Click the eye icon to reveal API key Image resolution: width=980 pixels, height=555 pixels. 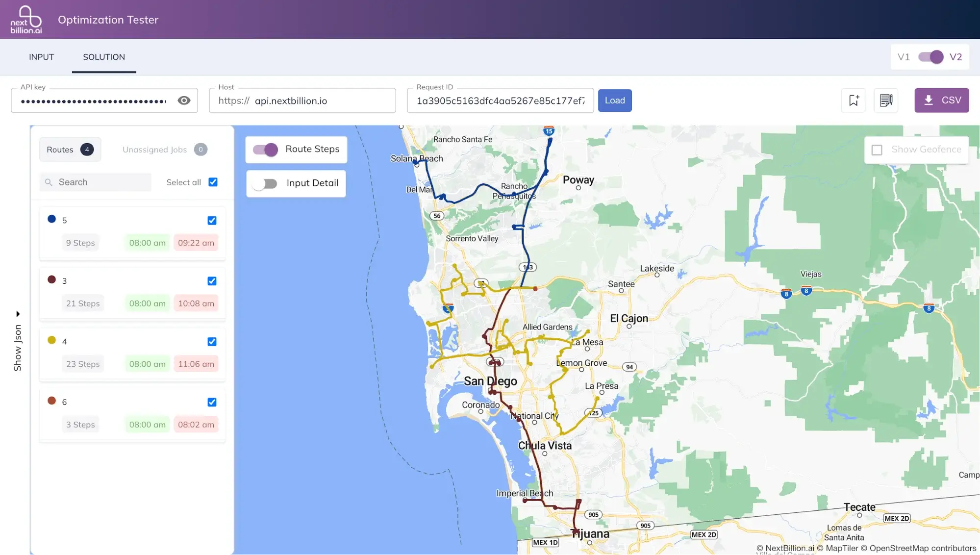tap(184, 100)
